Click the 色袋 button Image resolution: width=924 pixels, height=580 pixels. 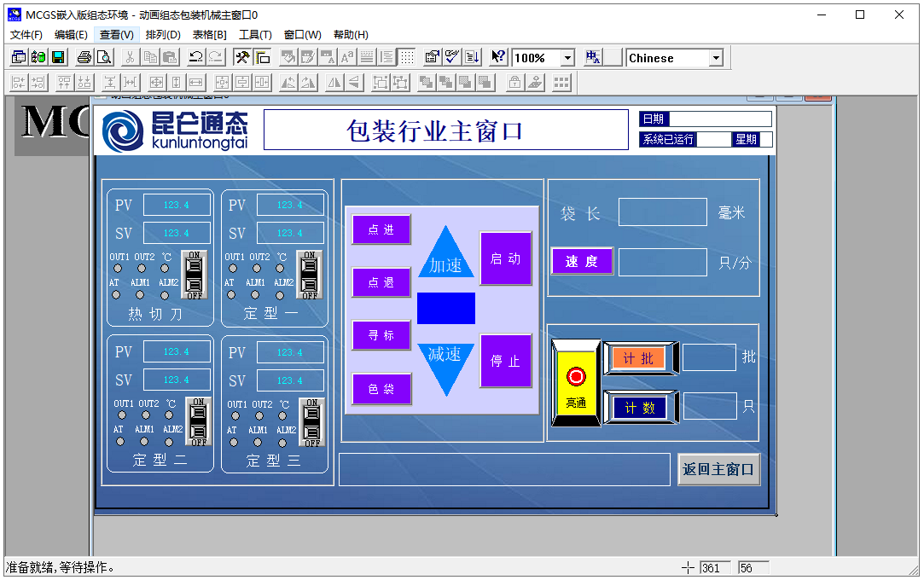click(x=381, y=389)
